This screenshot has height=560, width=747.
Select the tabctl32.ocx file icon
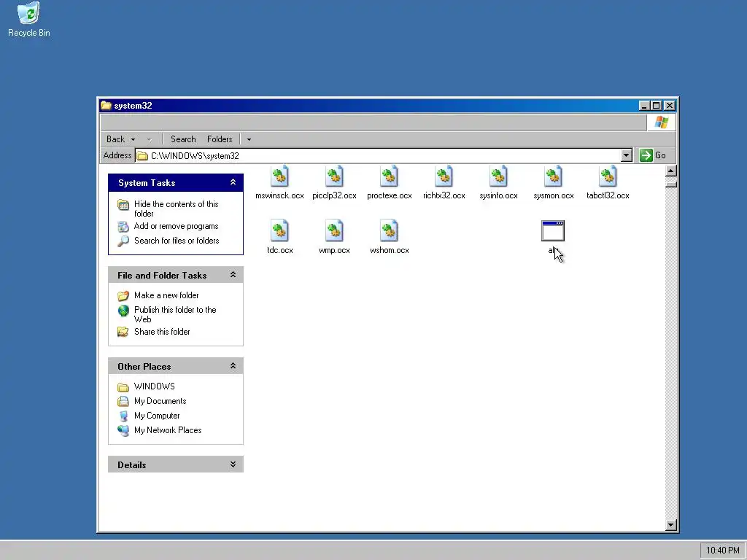pyautogui.click(x=608, y=176)
